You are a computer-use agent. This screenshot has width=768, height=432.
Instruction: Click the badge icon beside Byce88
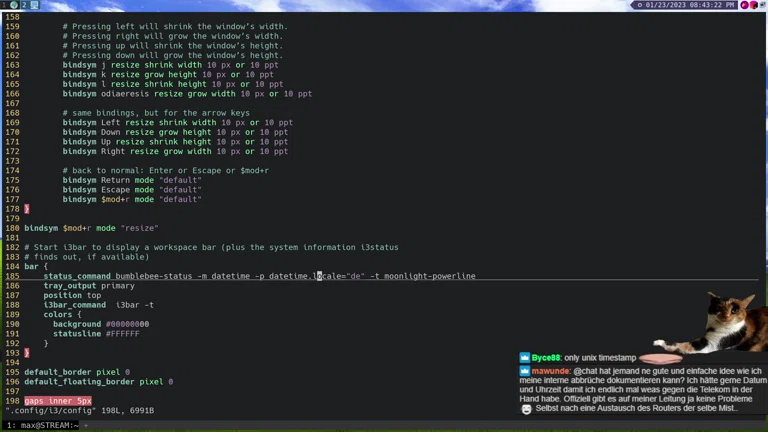[x=525, y=358]
